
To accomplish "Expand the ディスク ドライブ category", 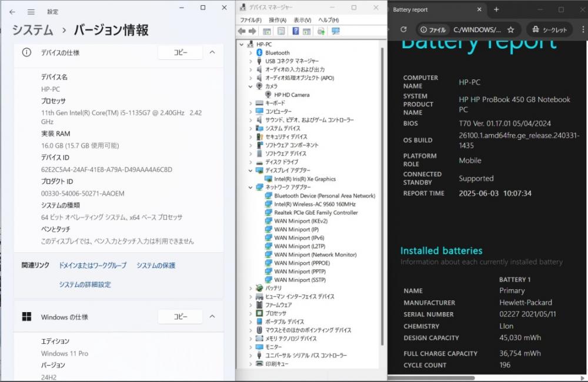I will click(250, 162).
